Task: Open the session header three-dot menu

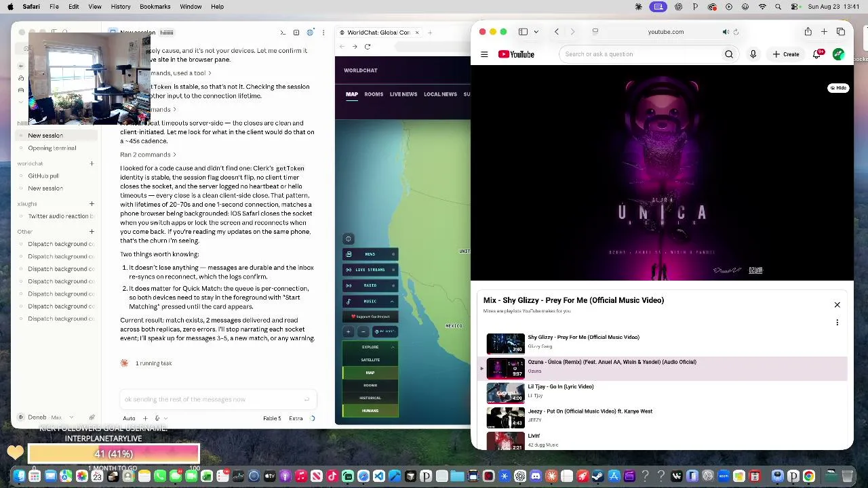Action: click(x=323, y=33)
